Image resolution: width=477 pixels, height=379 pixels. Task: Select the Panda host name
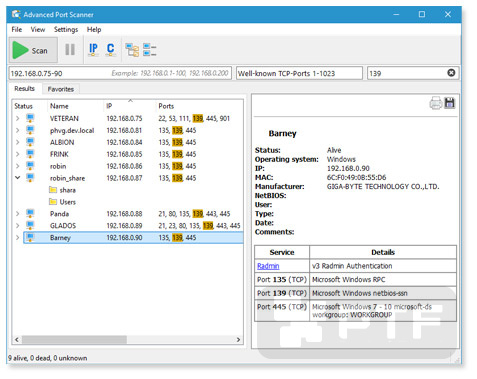59,214
